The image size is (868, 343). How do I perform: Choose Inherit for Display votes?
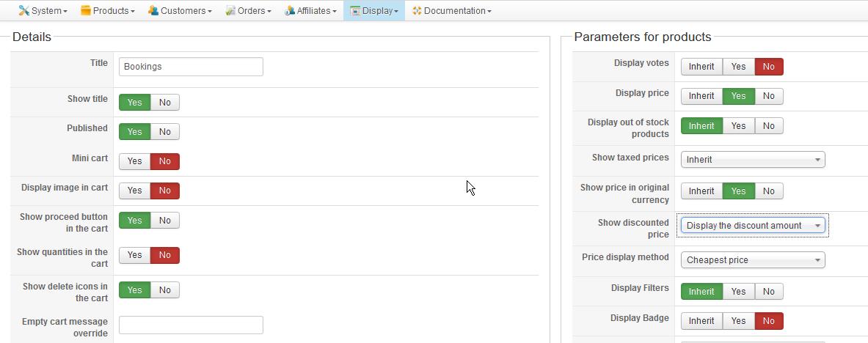pyautogui.click(x=701, y=67)
